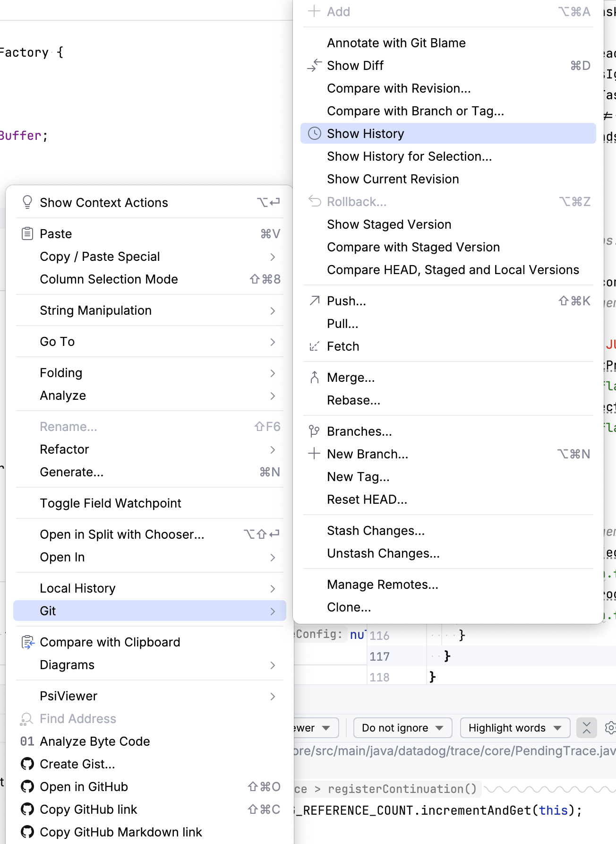Click line number 117 in the gutter
The width and height of the screenshot is (616, 844).
coord(379,656)
